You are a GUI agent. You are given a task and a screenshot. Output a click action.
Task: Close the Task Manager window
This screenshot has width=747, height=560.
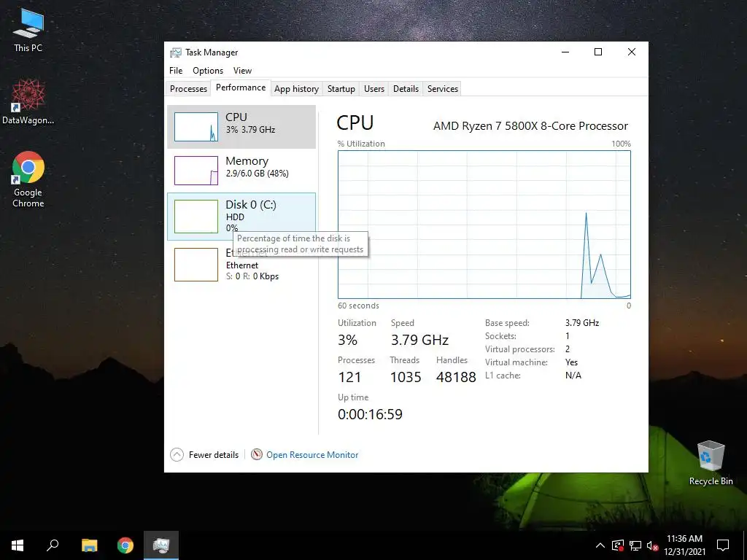point(632,52)
